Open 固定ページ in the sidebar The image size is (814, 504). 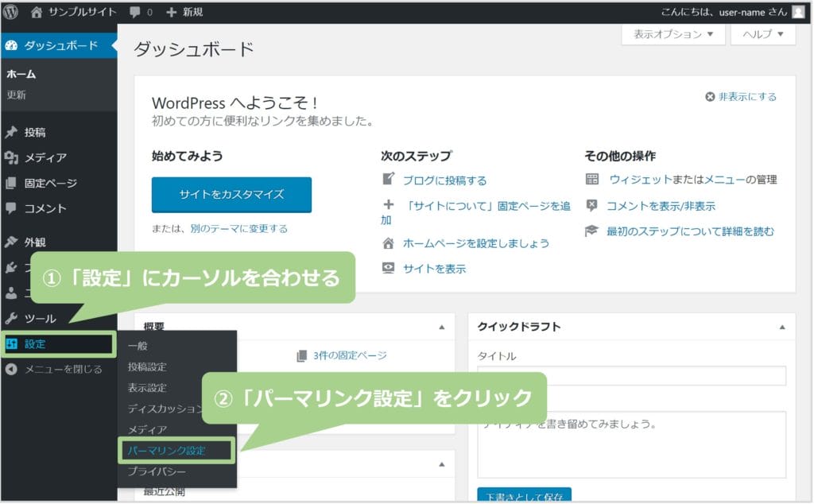[50, 183]
